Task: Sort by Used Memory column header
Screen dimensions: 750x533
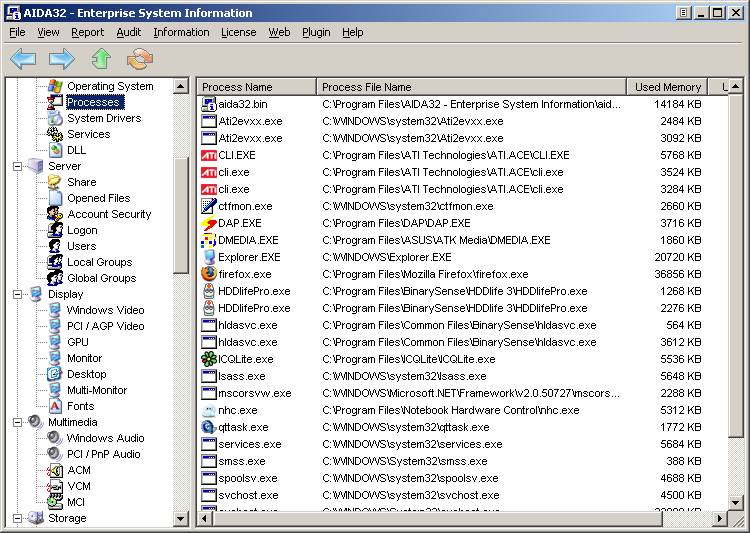Action: (668, 87)
